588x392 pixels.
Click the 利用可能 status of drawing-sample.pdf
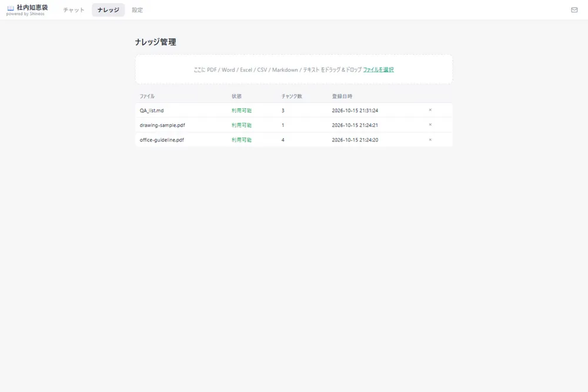pyautogui.click(x=242, y=125)
